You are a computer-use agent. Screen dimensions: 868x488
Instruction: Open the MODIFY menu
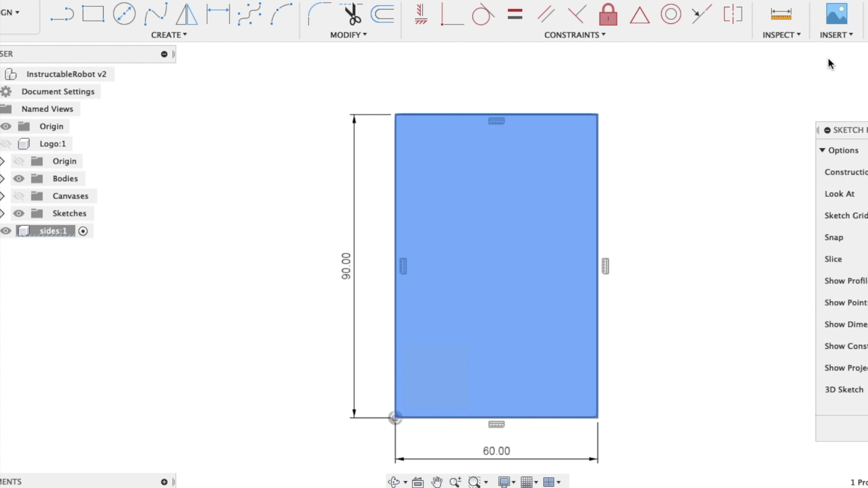point(348,35)
